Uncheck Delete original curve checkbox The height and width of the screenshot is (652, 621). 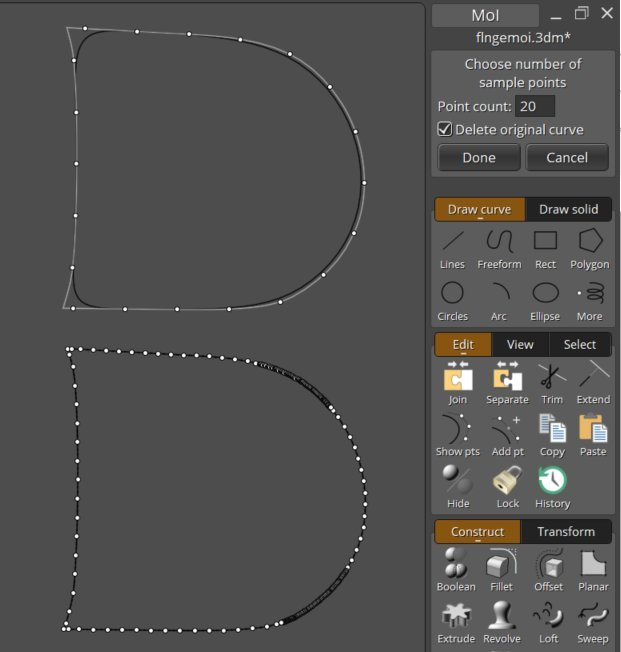click(445, 129)
